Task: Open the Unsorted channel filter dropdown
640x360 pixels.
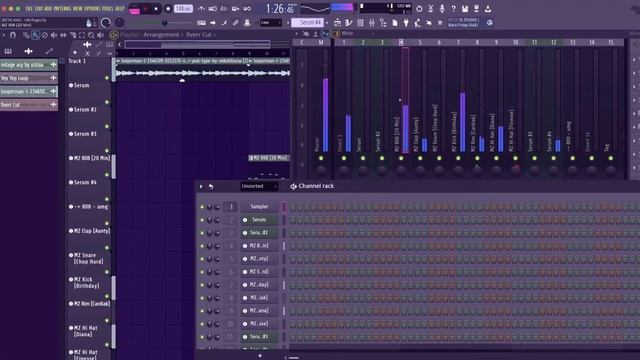Action: [260, 186]
